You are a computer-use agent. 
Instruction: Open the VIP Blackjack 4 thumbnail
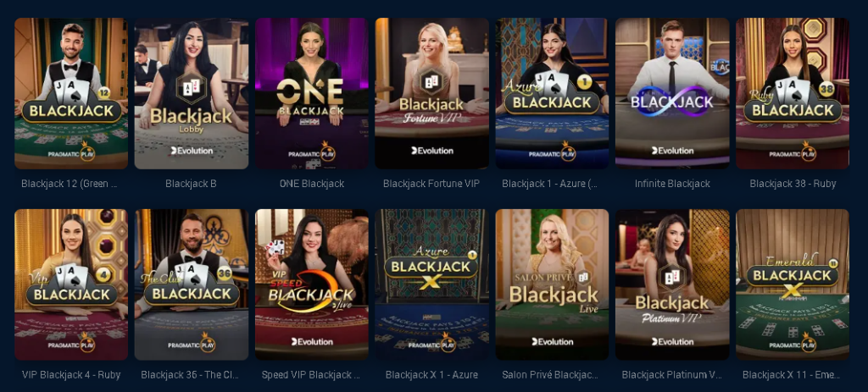coord(71,284)
